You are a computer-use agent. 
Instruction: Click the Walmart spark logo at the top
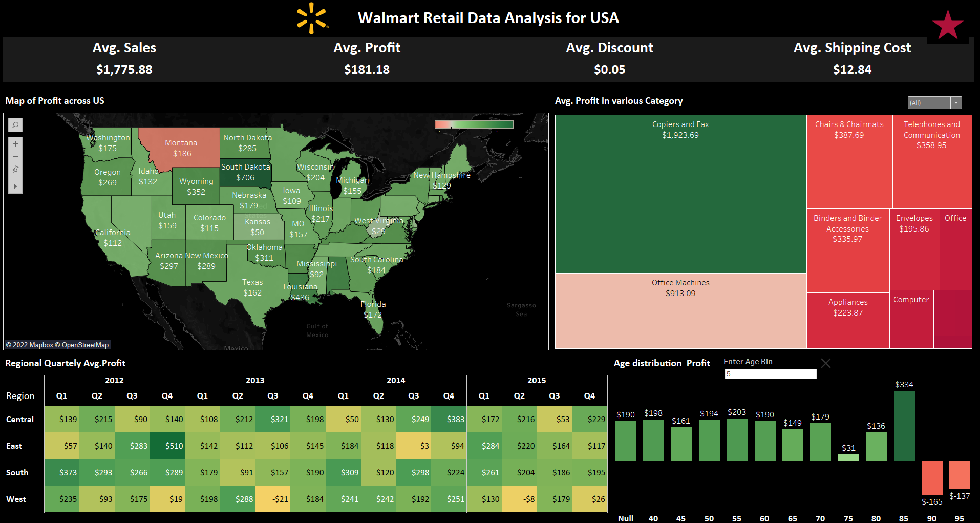click(x=311, y=17)
